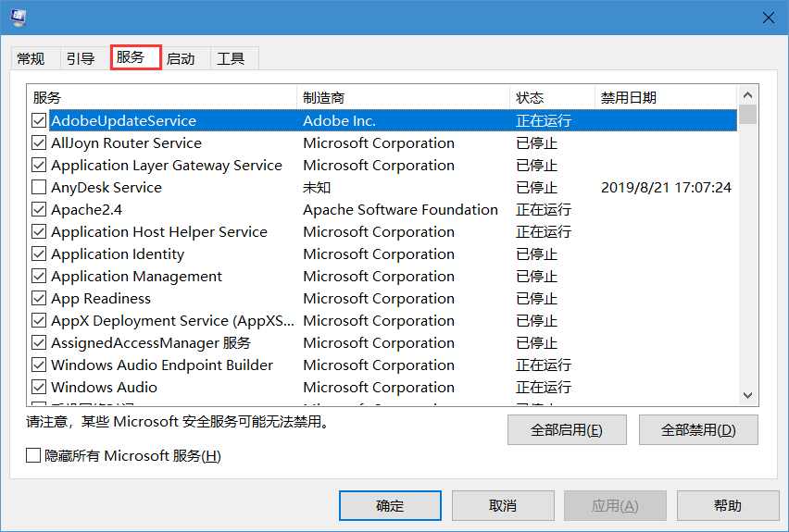Toggle 隐藏所有 Microsoft 服务 checkbox
The image size is (789, 532).
coord(34,455)
